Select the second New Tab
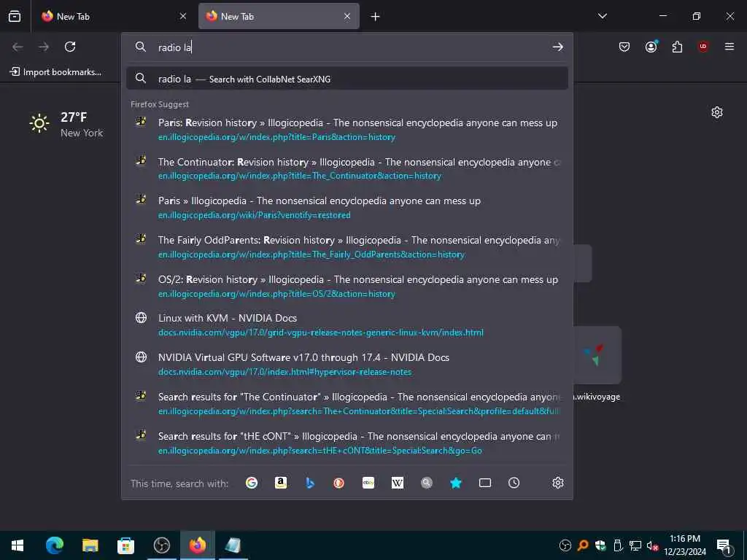 279,16
